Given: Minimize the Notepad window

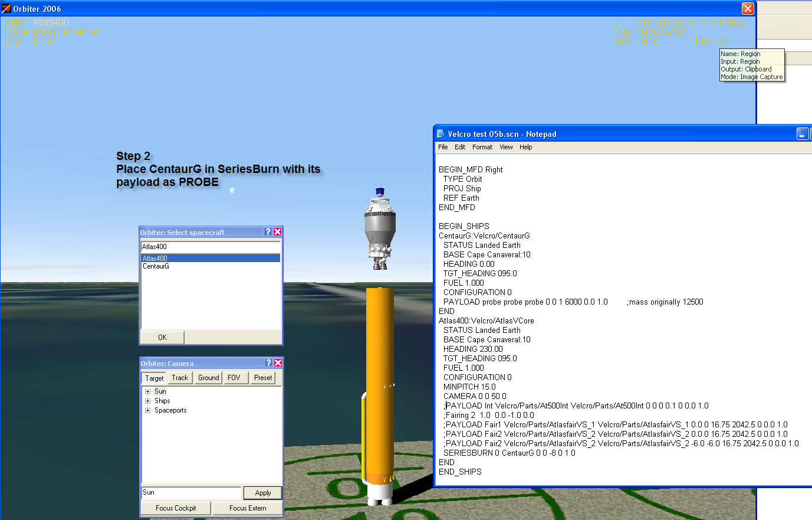Looking at the screenshot, I should [x=803, y=134].
